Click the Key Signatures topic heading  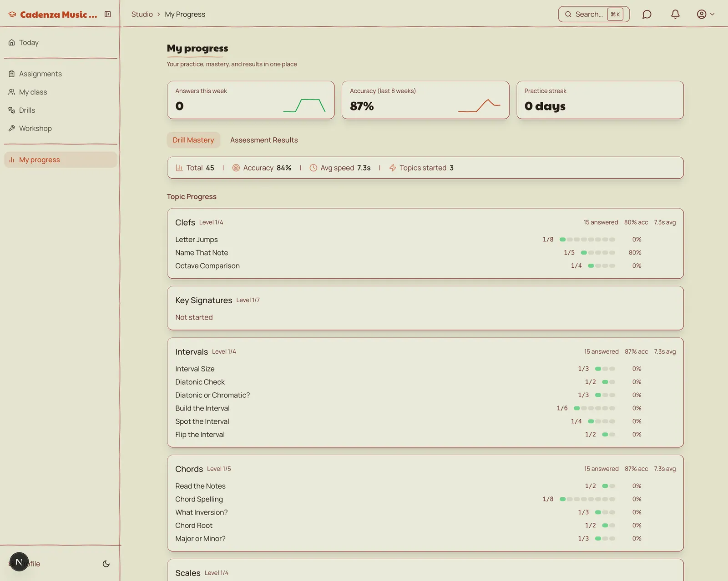tap(204, 301)
